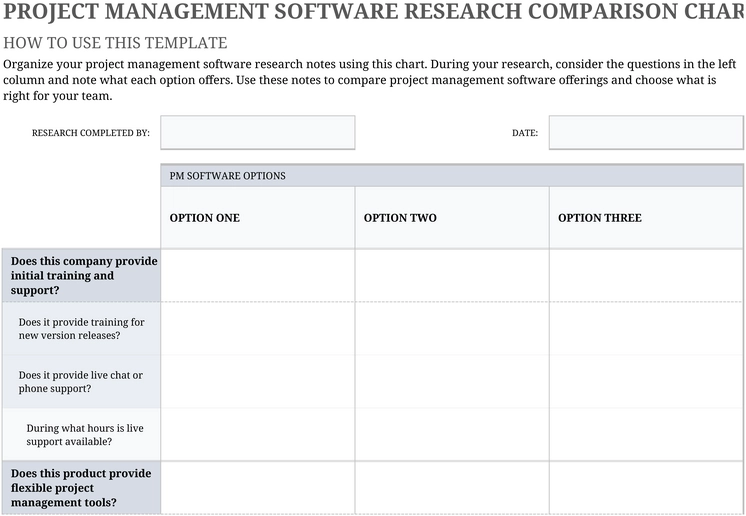Click 'During what hours is live support' question

[x=81, y=435]
